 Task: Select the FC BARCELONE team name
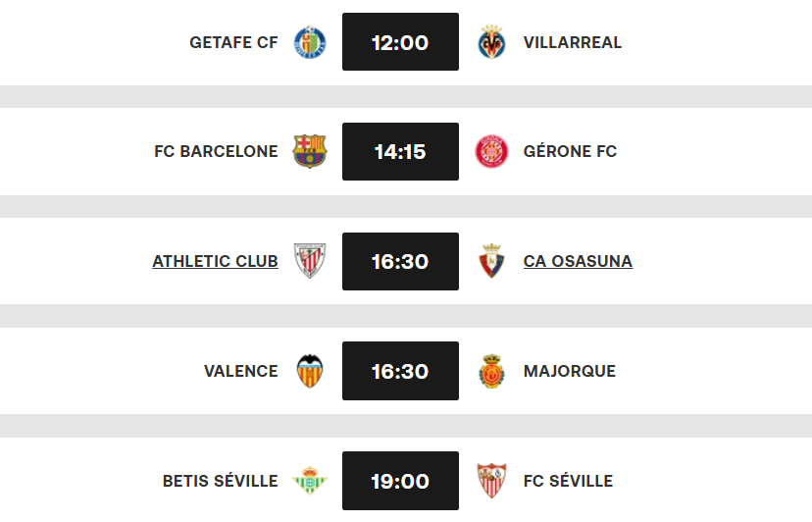pos(216,152)
